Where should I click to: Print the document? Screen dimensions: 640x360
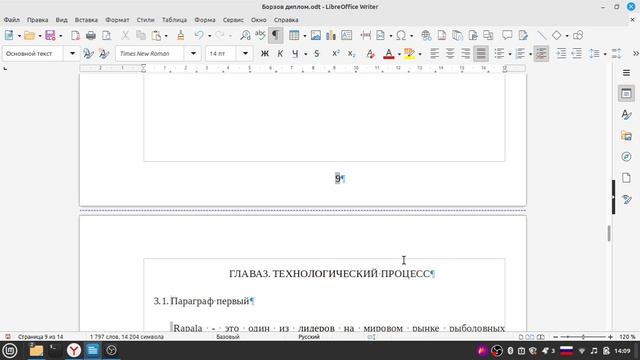tap(91, 36)
